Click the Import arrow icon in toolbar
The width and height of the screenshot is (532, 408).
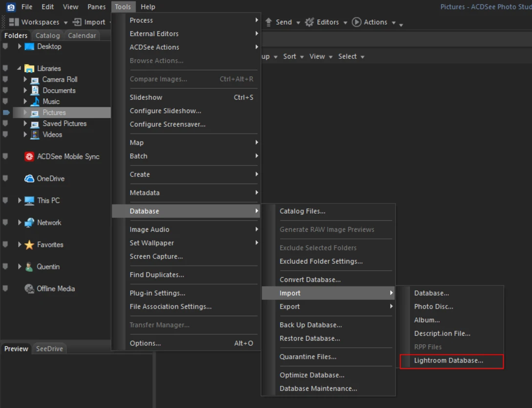77,22
